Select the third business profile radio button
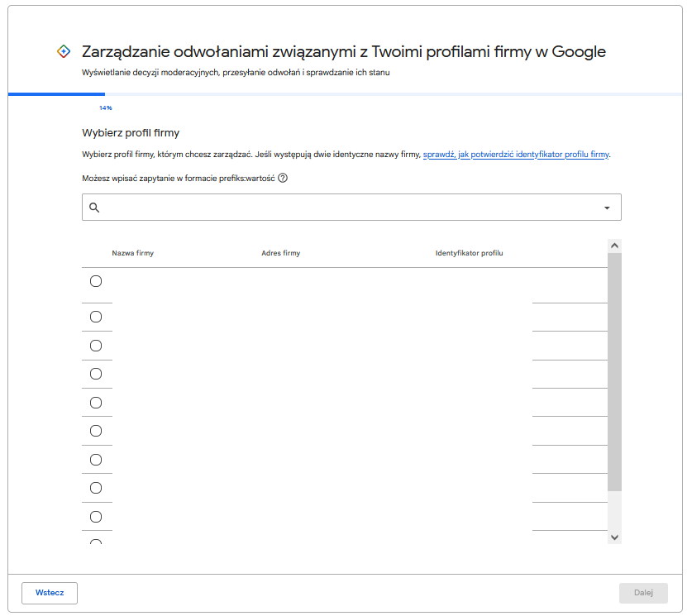Viewport: 687px width, 616px height. (x=96, y=346)
